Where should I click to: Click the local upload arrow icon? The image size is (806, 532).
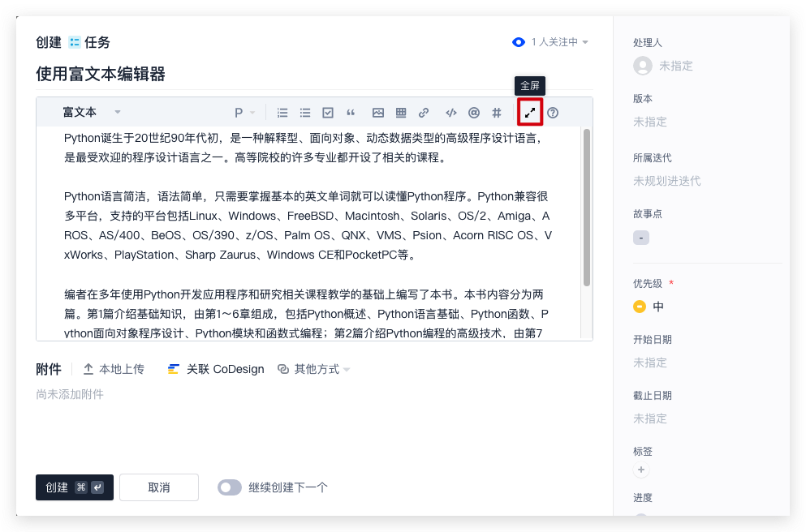[x=88, y=369]
